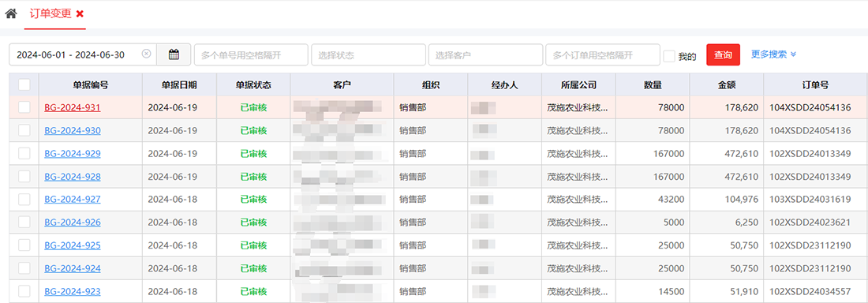Tick the checkbox for BG-2024-926
Image resolution: width=868 pixels, height=303 pixels.
24,223
